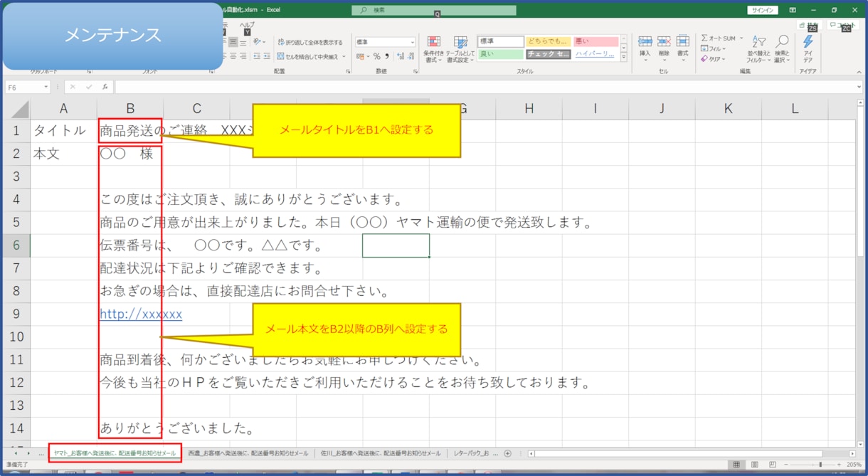
Task: Open the AutoSum dropdown arrow
Action: click(741, 38)
